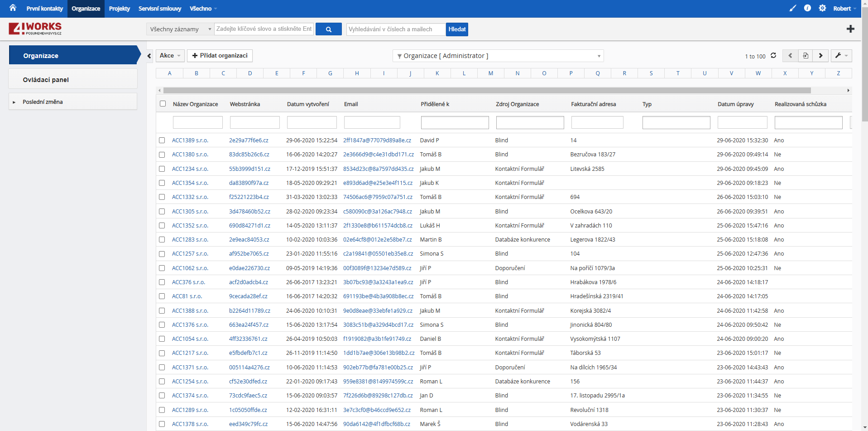Click the magnifier search button
The width and height of the screenshot is (868, 431).
point(329,29)
